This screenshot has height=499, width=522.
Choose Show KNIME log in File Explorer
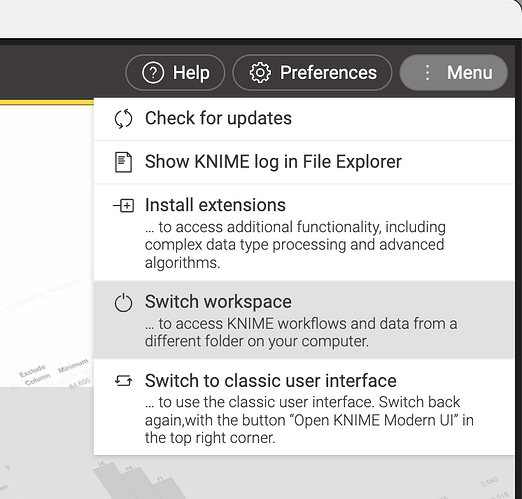[x=304, y=162]
